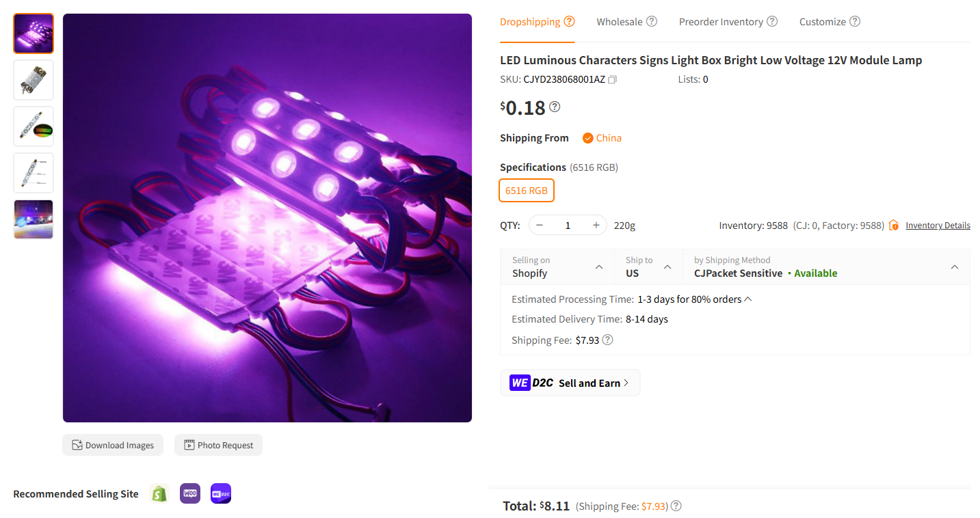The height and width of the screenshot is (518, 980).
Task: Click the Shipping Fee help icon
Action: (x=607, y=340)
